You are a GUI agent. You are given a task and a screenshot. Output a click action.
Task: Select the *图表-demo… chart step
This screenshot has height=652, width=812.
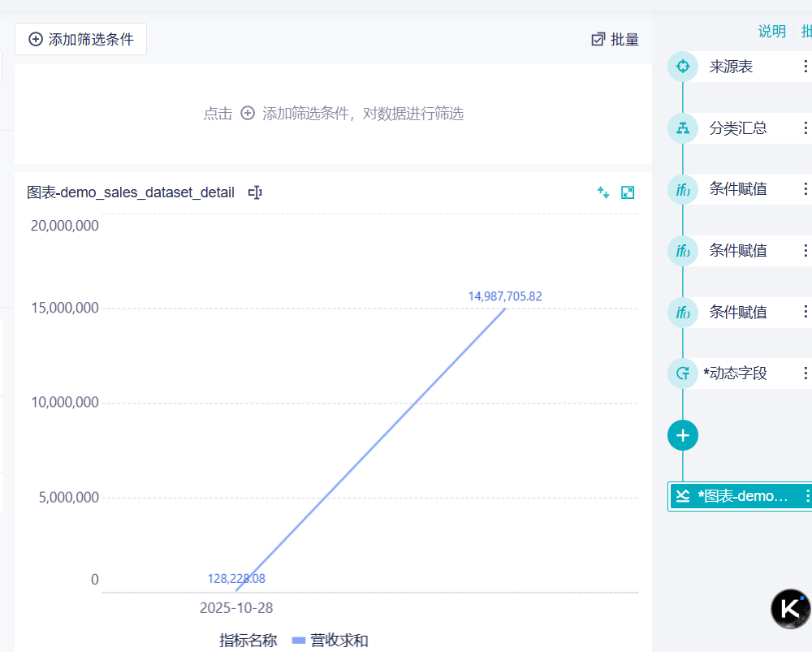[741, 496]
